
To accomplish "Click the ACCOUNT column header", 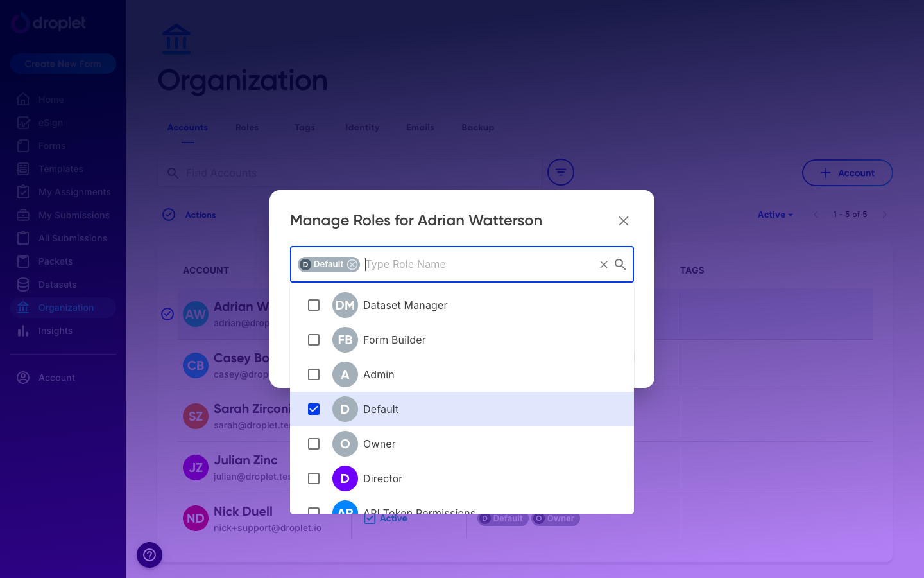I will [206, 270].
